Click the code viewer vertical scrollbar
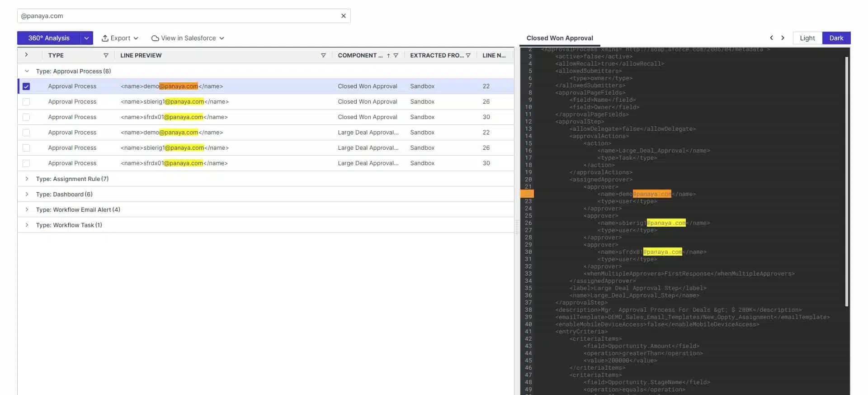Screen dimensions: 868x395 coord(847,181)
